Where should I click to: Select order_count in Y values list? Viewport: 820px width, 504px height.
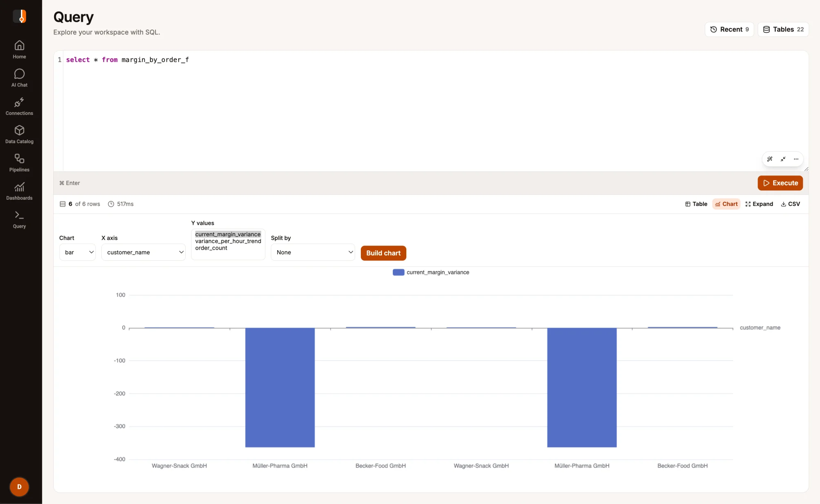(x=211, y=248)
